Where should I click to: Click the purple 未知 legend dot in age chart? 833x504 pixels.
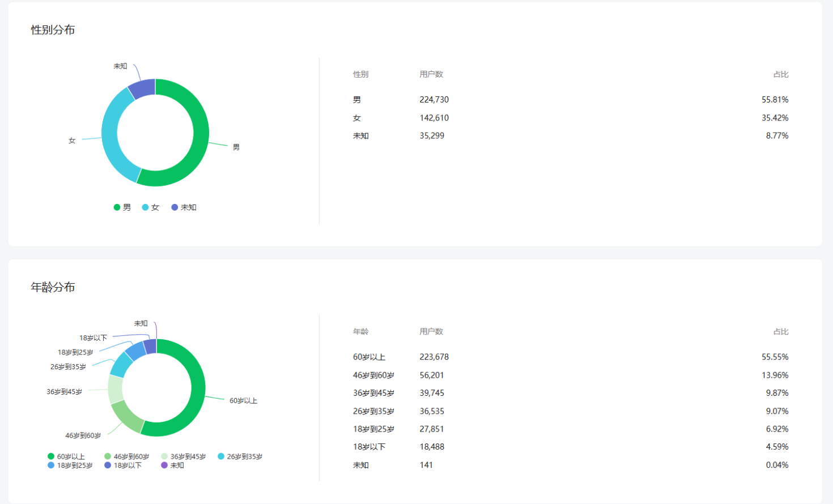[x=164, y=465]
